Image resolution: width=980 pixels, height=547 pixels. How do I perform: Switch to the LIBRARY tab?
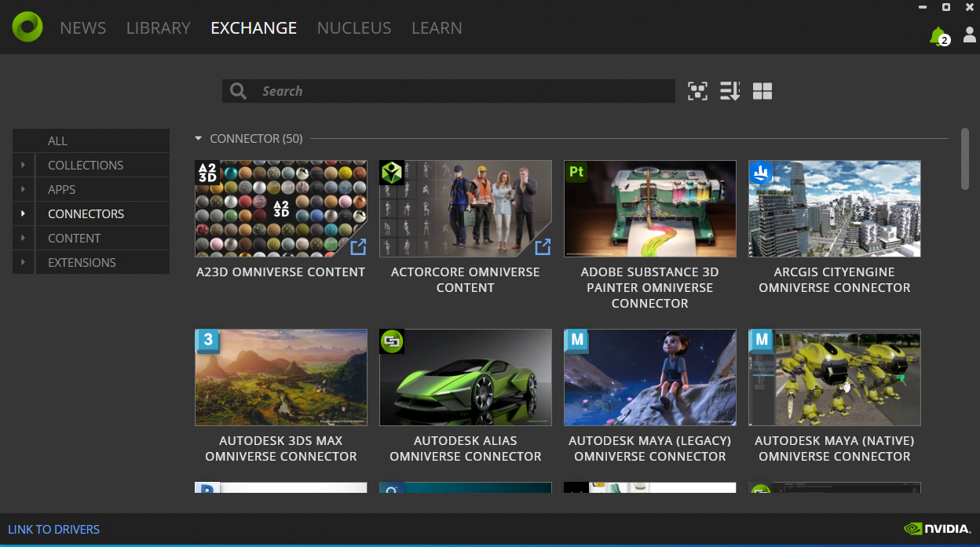pos(159,28)
